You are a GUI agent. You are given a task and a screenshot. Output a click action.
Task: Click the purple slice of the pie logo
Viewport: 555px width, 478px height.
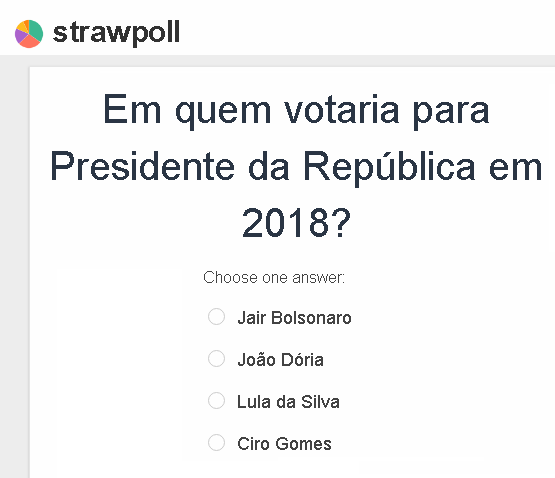20,36
